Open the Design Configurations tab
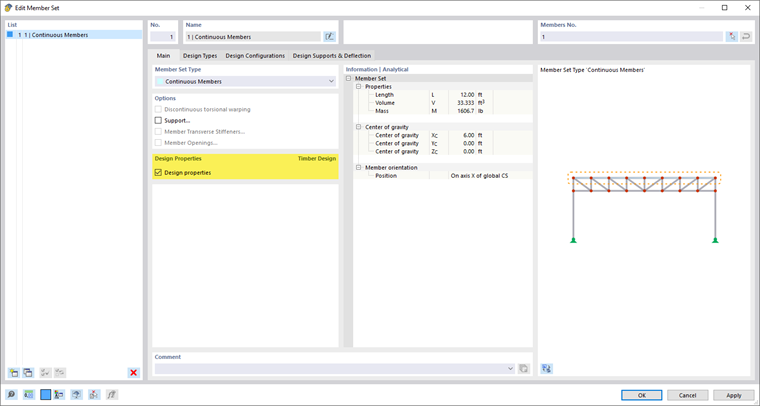This screenshot has height=406, width=760. pos(255,56)
